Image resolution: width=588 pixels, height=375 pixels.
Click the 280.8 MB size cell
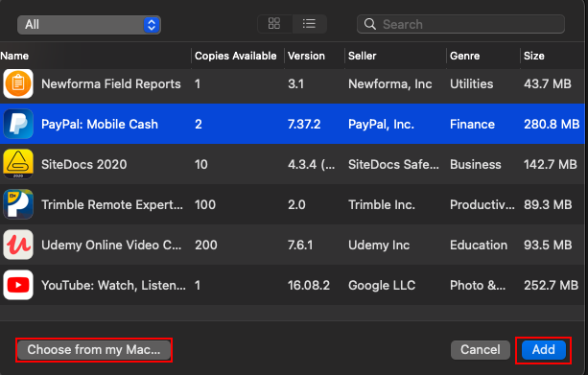click(552, 124)
